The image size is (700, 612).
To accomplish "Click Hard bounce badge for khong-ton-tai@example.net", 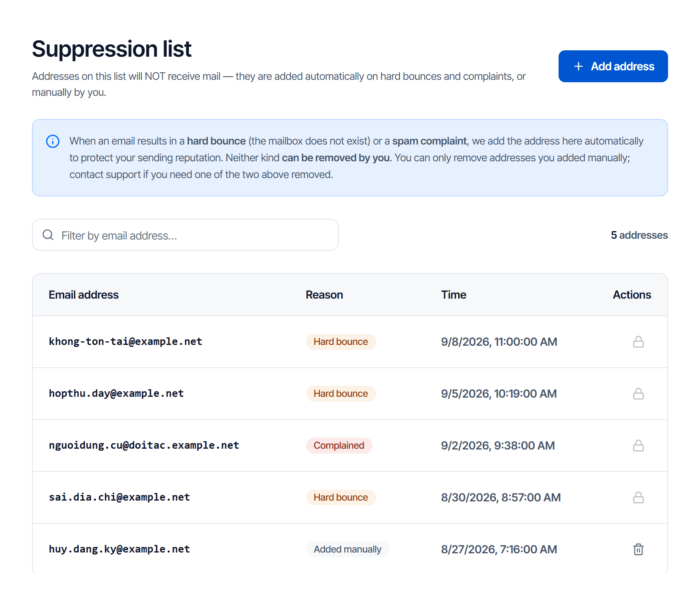I will click(x=341, y=342).
